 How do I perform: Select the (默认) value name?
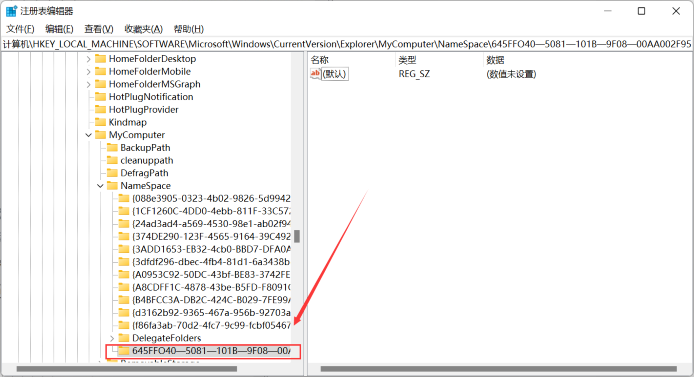(x=335, y=74)
